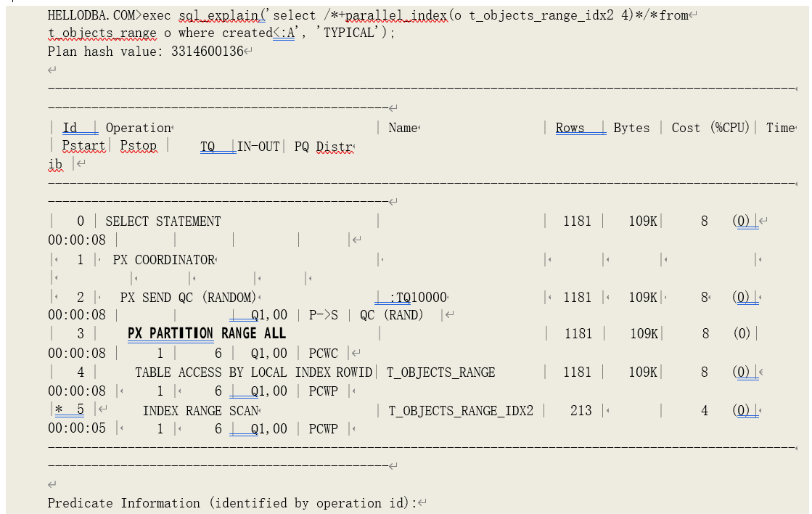The image size is (812, 514).
Task: Click the SELECT STATEMENT operation
Action: coord(163,221)
